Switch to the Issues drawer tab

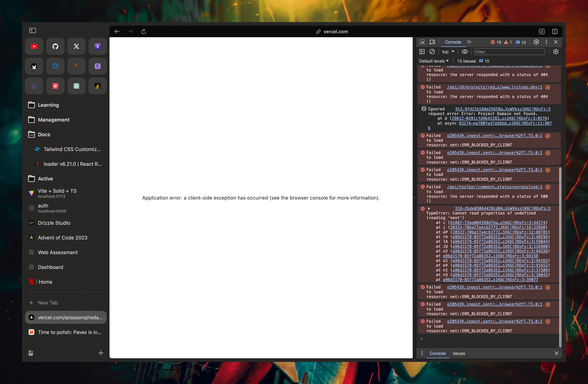(x=459, y=353)
